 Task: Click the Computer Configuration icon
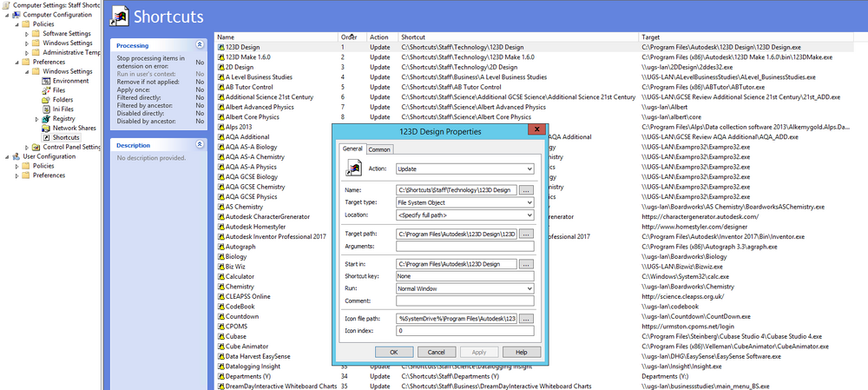point(16,15)
